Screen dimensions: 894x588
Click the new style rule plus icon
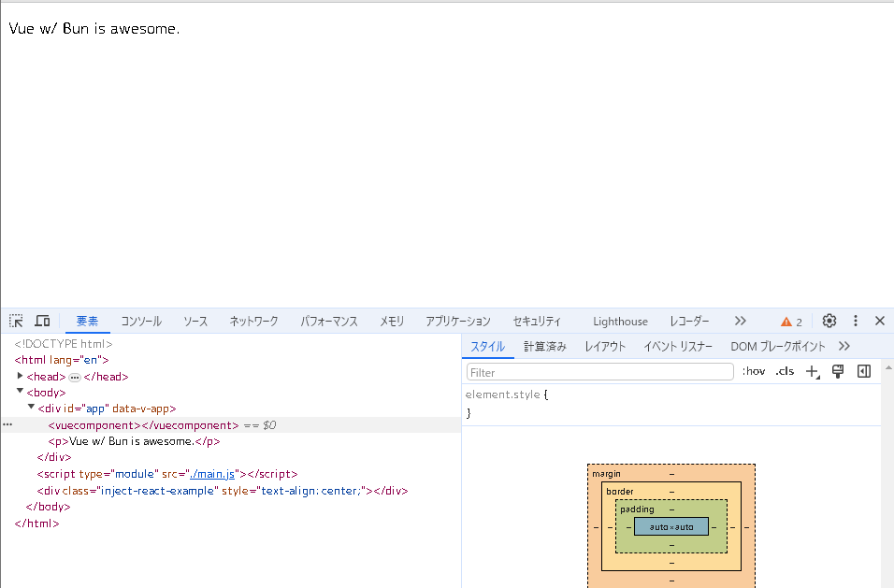[x=812, y=371]
